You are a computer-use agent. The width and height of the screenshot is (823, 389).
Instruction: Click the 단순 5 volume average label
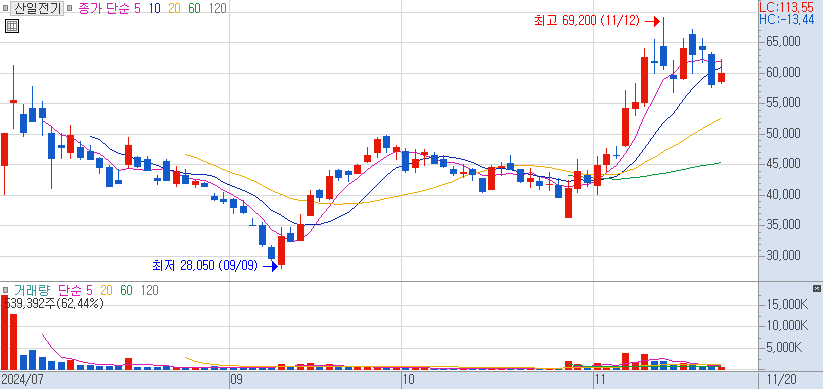[x=75, y=290]
